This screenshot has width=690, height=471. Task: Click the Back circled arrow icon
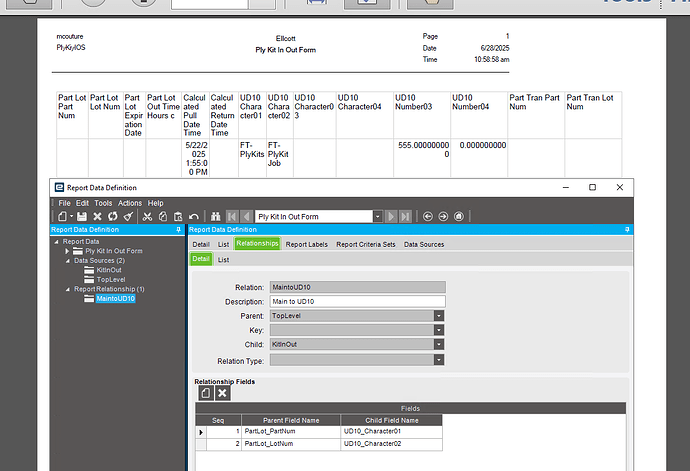point(428,216)
